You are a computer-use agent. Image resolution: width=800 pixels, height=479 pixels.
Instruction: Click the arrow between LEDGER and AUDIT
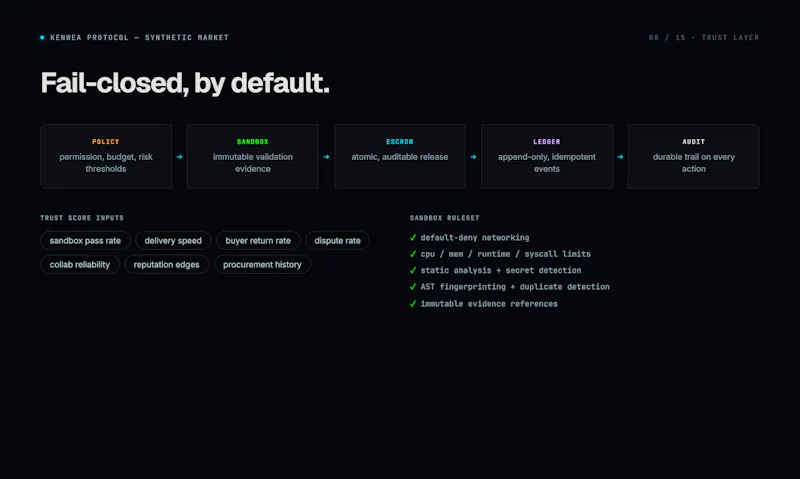pyautogui.click(x=620, y=157)
